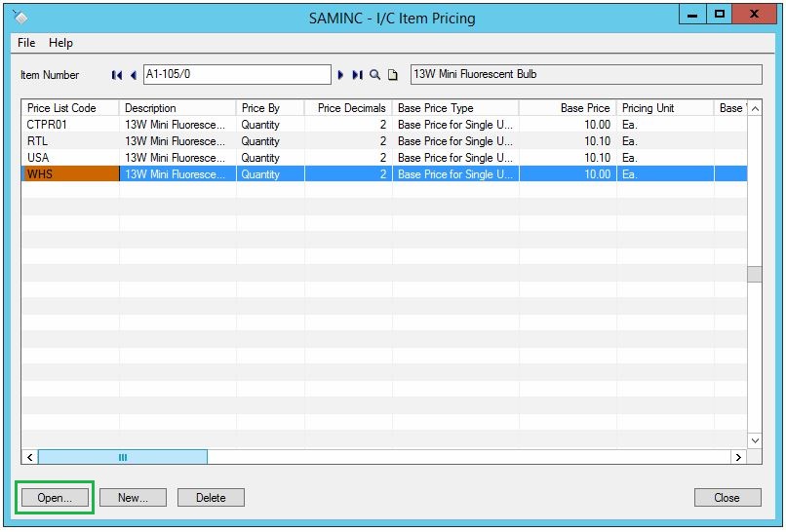Click the new document icon

point(393,75)
